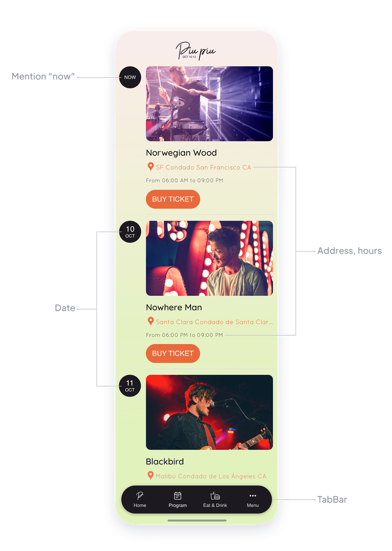The image size is (392, 551).
Task: Click the Piu piu logo at top
Action: click(x=195, y=51)
